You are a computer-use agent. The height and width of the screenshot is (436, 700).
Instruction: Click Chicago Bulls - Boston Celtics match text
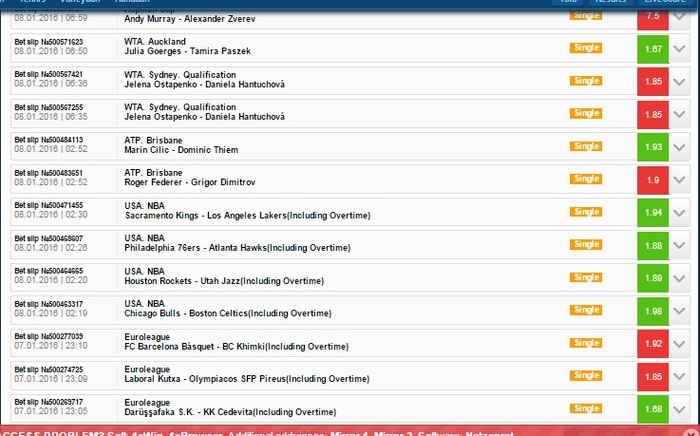tap(228, 314)
